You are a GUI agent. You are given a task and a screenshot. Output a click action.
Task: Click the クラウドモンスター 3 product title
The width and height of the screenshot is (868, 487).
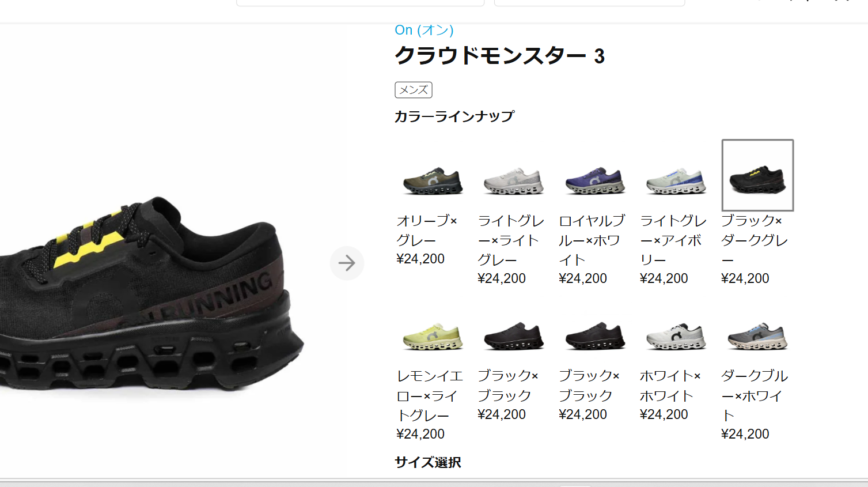point(500,56)
